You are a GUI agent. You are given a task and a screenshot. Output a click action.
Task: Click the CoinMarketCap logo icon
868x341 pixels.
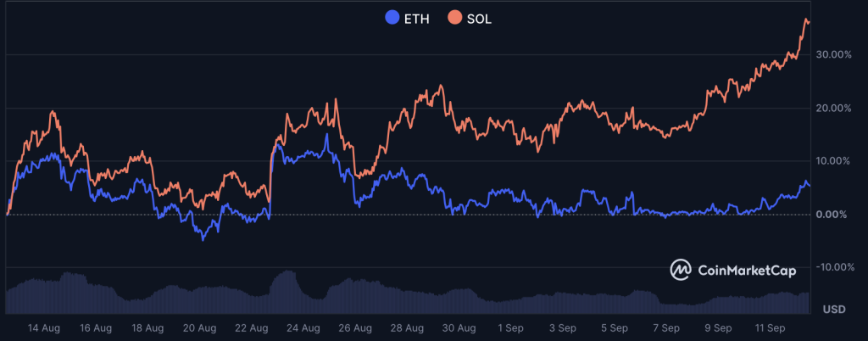click(x=681, y=270)
